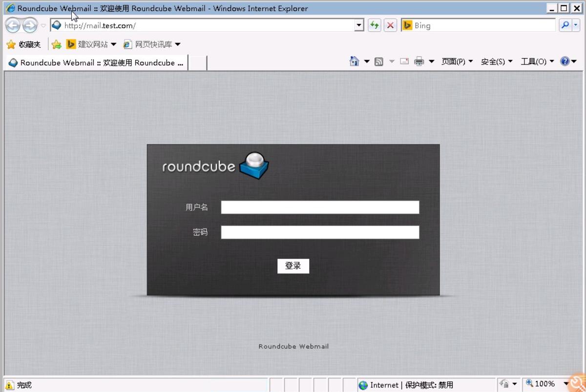Click the 用户名 username input field

pos(320,207)
